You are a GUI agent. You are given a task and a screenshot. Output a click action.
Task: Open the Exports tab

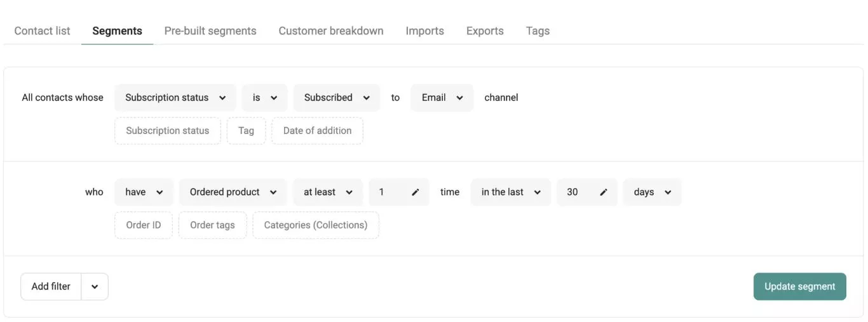click(484, 30)
